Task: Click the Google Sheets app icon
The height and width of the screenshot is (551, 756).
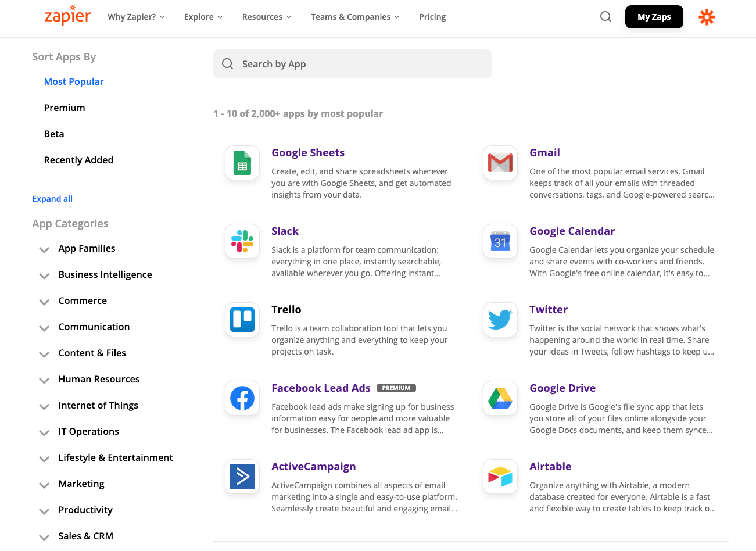Action: tap(242, 163)
